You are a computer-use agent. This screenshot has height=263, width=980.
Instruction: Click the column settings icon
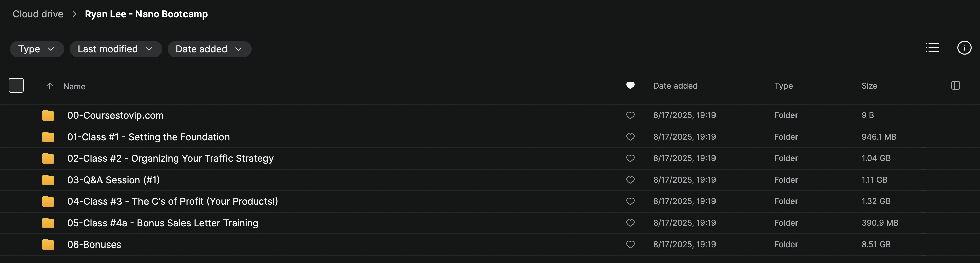click(x=955, y=86)
